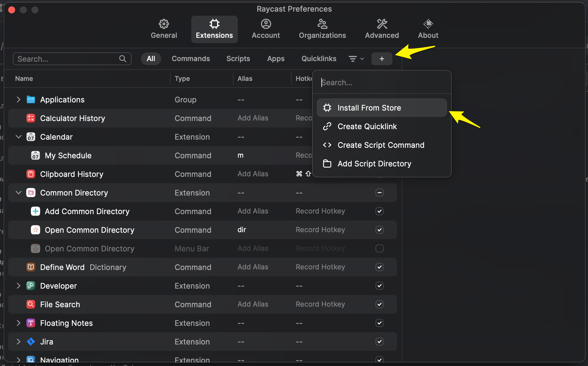The width and height of the screenshot is (588, 366).
Task: Click the extensions search field
Action: point(68,59)
